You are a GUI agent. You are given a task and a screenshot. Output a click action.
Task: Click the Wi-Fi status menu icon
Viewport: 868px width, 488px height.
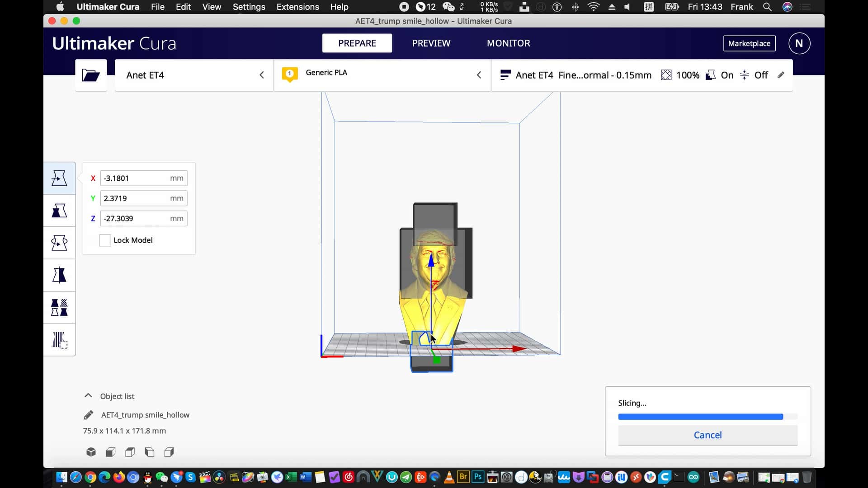(593, 7)
